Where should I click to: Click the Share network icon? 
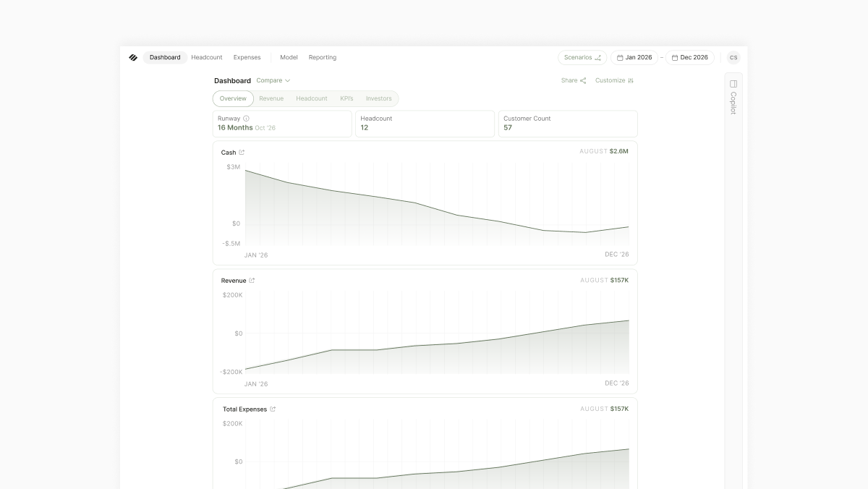pyautogui.click(x=583, y=81)
